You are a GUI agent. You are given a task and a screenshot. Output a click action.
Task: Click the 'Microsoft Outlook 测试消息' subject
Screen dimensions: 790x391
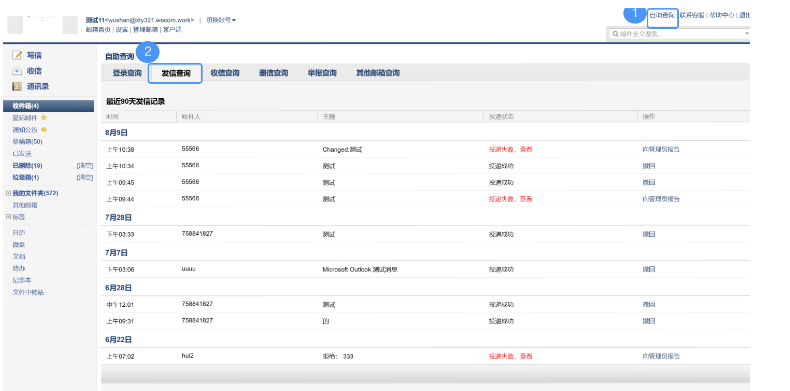pyautogui.click(x=360, y=270)
